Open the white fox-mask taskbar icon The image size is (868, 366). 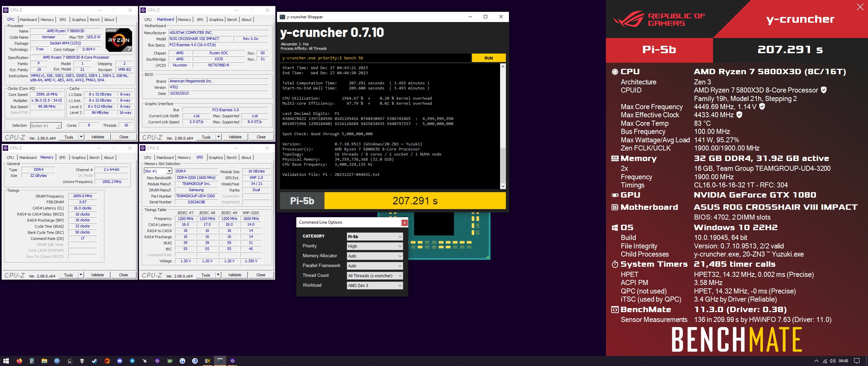82,361
